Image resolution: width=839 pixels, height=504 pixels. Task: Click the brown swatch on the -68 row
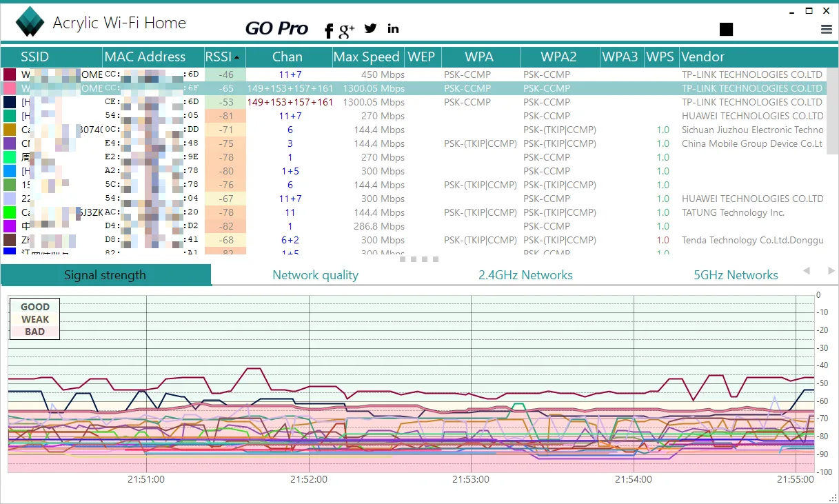coord(9,240)
